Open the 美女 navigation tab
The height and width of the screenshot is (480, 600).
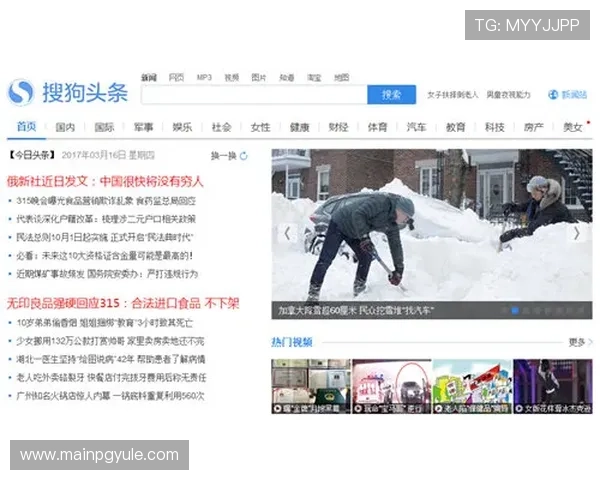click(572, 127)
